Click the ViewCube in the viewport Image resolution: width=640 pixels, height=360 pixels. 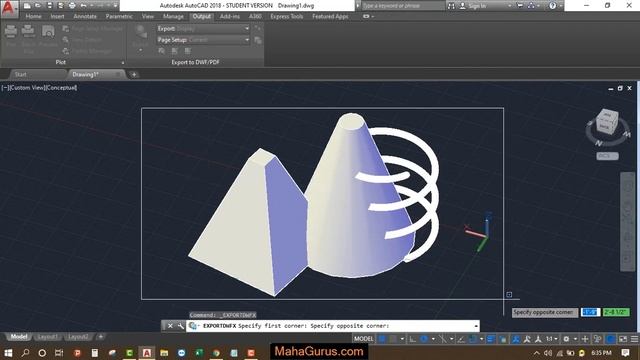(x=607, y=122)
